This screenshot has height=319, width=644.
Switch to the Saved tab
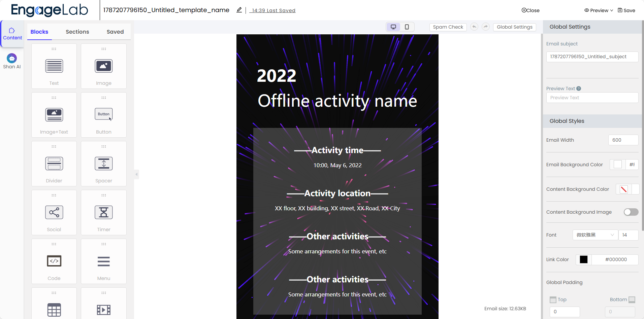click(x=115, y=32)
